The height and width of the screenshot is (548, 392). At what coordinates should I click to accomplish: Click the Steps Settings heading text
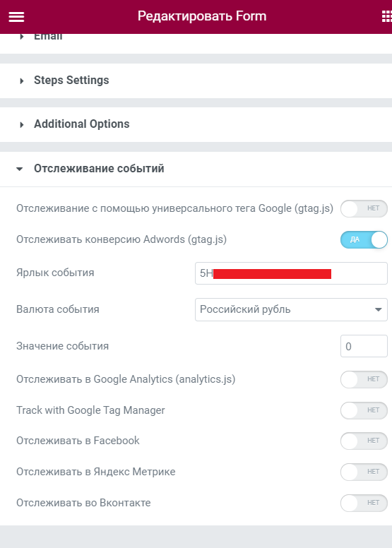click(71, 81)
